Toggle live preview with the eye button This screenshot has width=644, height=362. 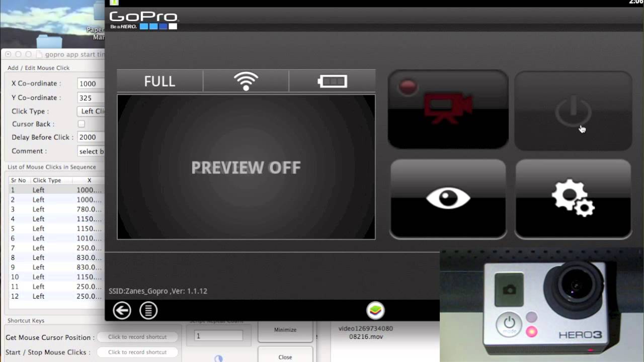click(x=448, y=198)
